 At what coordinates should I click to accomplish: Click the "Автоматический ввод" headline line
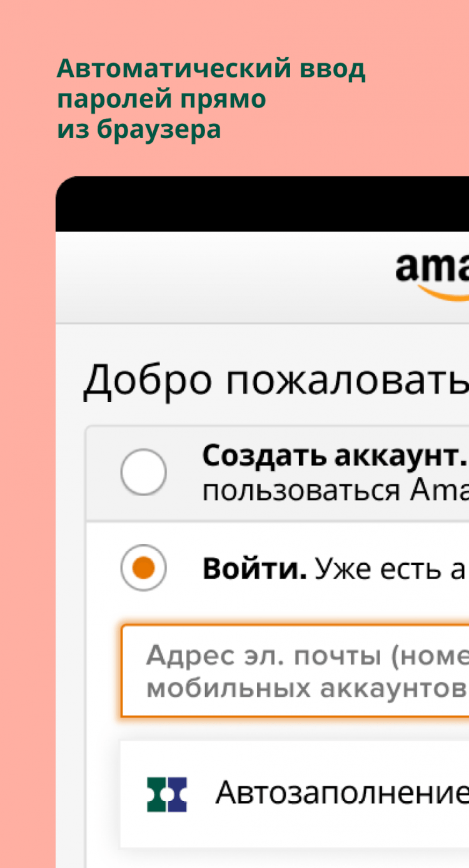[x=211, y=69]
